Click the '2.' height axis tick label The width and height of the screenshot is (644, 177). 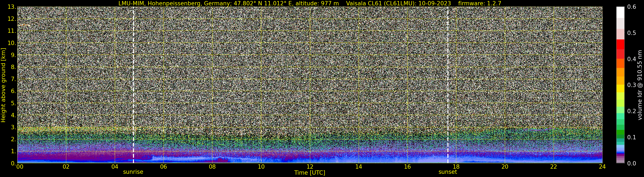pyautogui.click(x=13, y=139)
